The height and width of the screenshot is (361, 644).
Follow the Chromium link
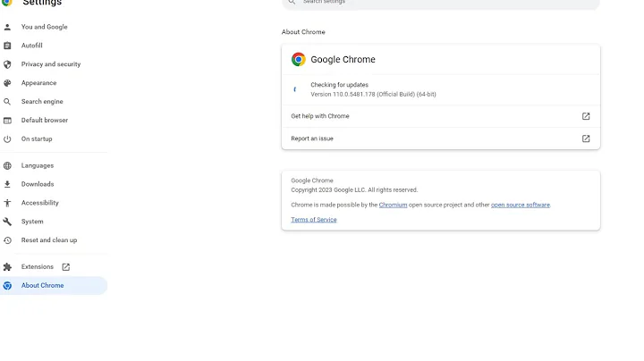coord(393,205)
